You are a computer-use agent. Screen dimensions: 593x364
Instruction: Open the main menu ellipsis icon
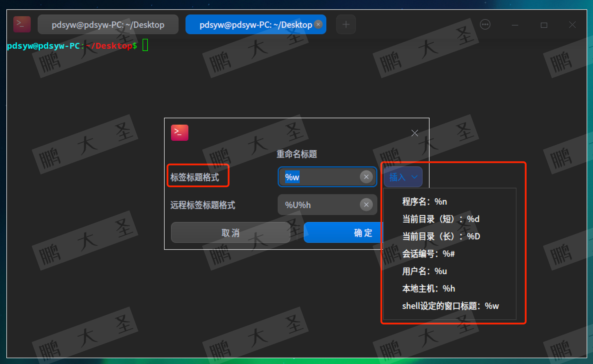click(x=485, y=24)
